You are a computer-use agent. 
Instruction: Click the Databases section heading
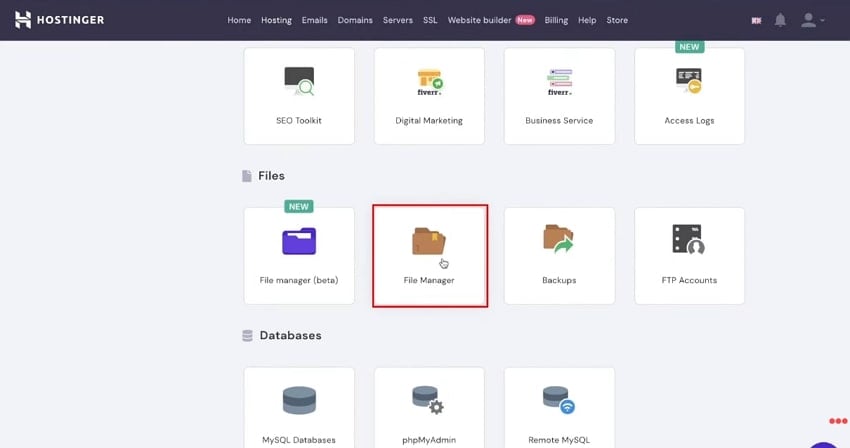pos(290,336)
